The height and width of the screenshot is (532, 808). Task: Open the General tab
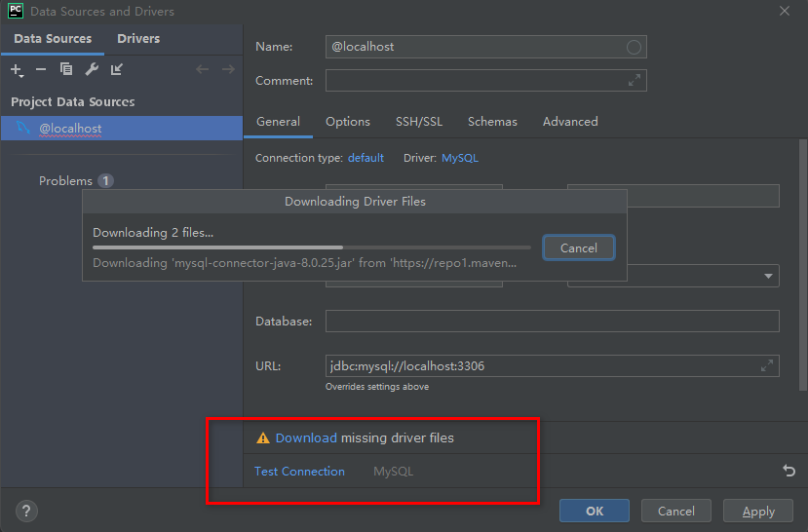(x=278, y=122)
